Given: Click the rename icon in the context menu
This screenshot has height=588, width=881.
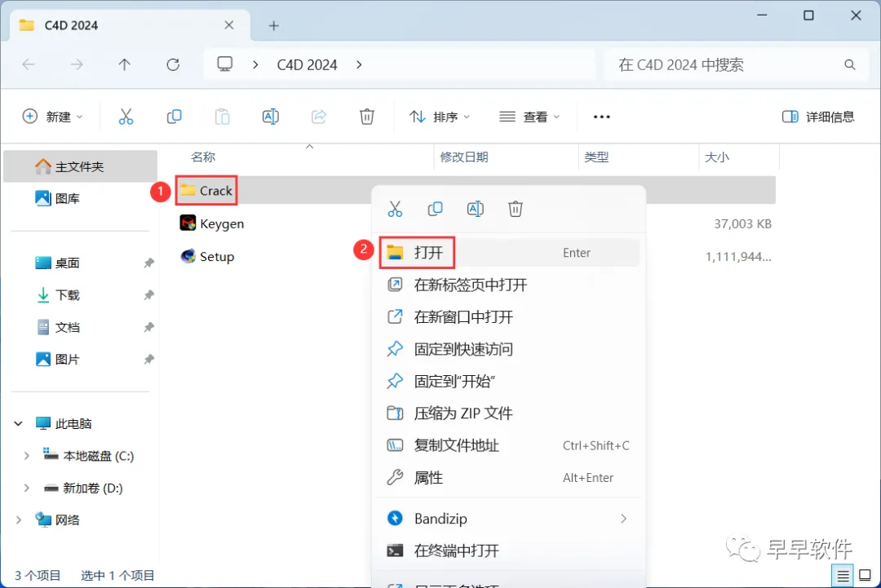Looking at the screenshot, I should 476,209.
